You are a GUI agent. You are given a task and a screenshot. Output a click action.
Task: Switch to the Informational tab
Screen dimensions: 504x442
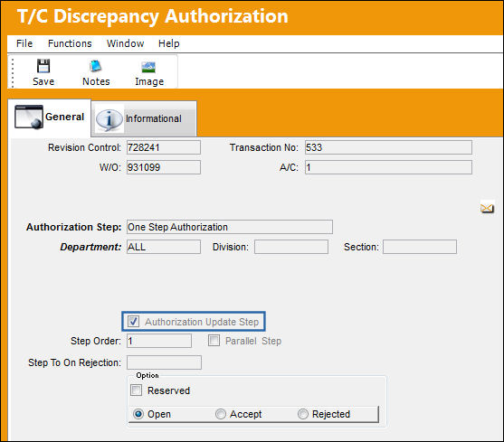coord(144,118)
